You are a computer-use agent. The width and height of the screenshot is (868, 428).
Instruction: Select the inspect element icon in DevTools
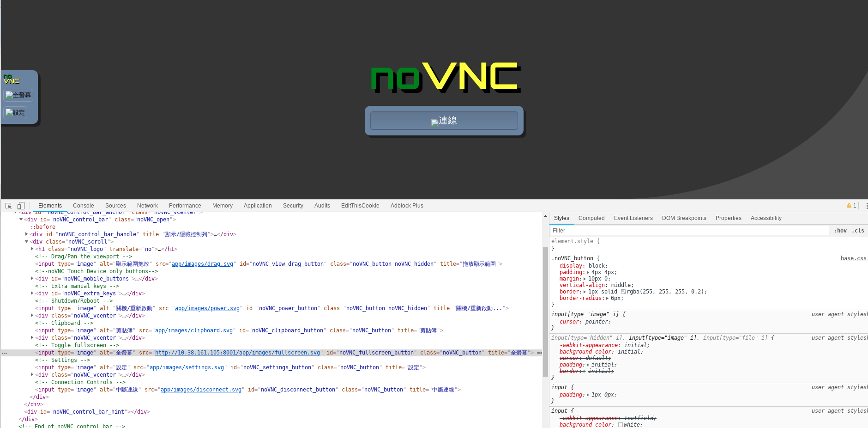(x=8, y=205)
